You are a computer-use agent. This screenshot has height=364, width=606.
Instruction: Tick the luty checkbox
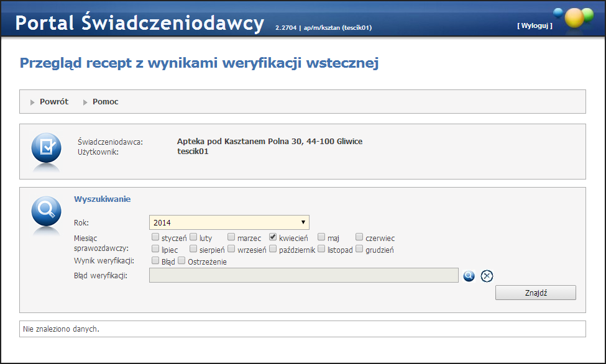tap(193, 237)
